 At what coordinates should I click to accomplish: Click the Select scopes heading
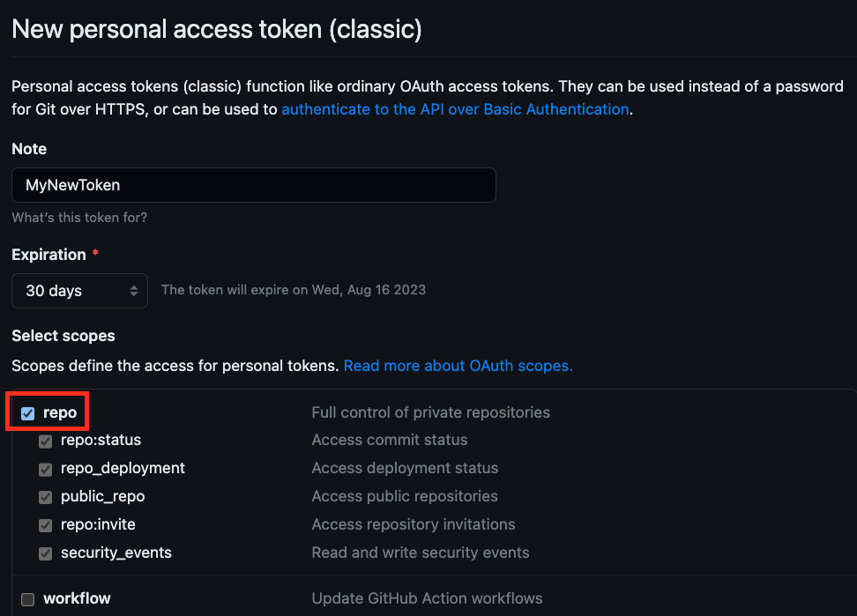coord(63,336)
